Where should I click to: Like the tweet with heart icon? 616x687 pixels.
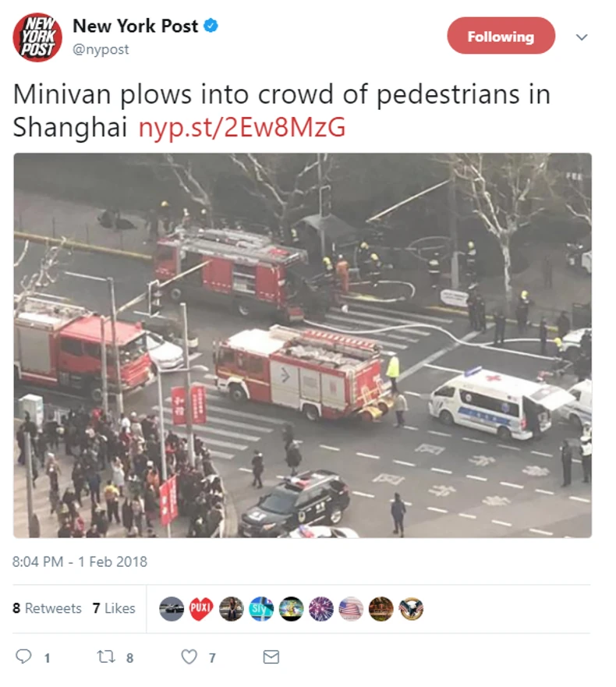click(189, 657)
